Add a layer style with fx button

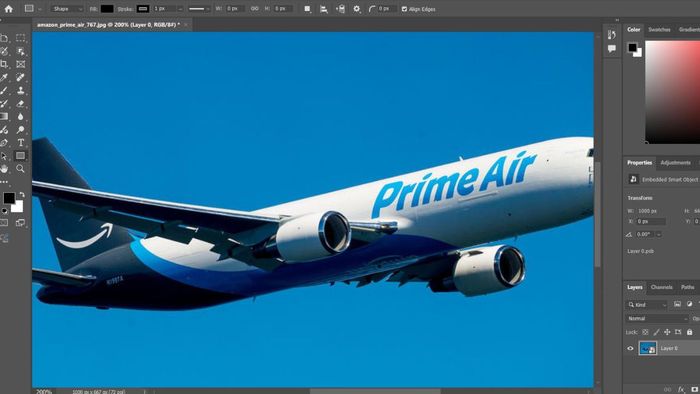[681, 390]
